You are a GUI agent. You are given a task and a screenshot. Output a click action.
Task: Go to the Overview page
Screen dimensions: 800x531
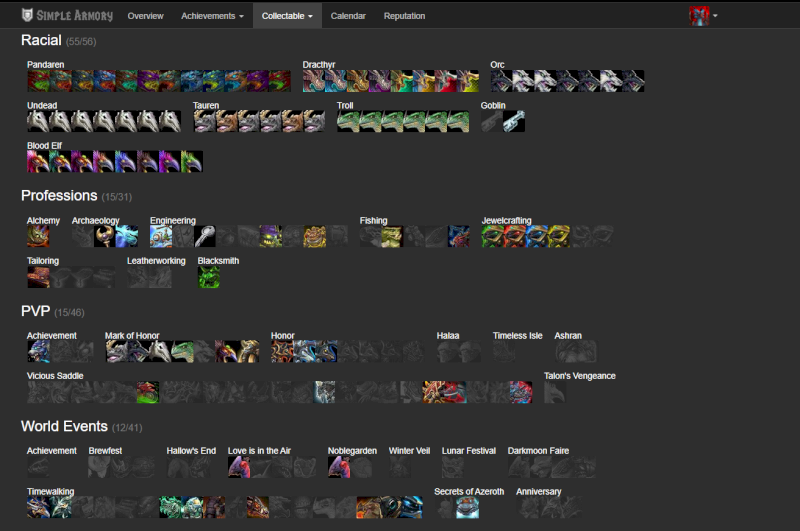145,16
